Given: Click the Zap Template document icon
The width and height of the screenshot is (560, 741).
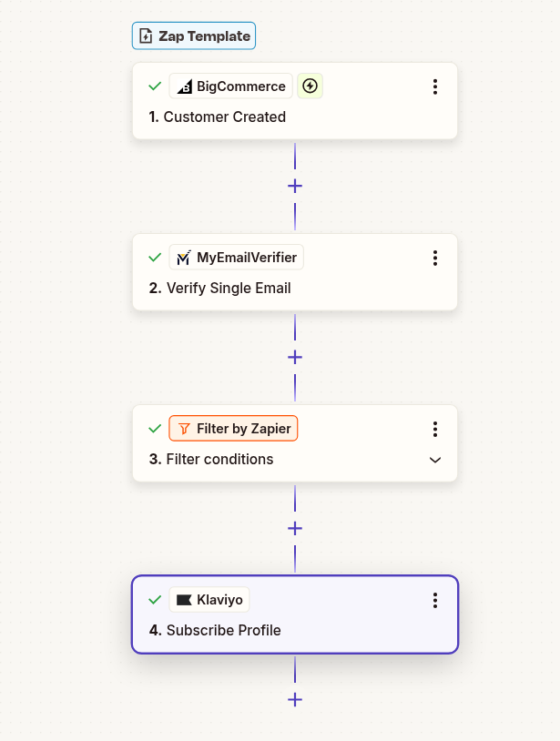Looking at the screenshot, I should 146,36.
